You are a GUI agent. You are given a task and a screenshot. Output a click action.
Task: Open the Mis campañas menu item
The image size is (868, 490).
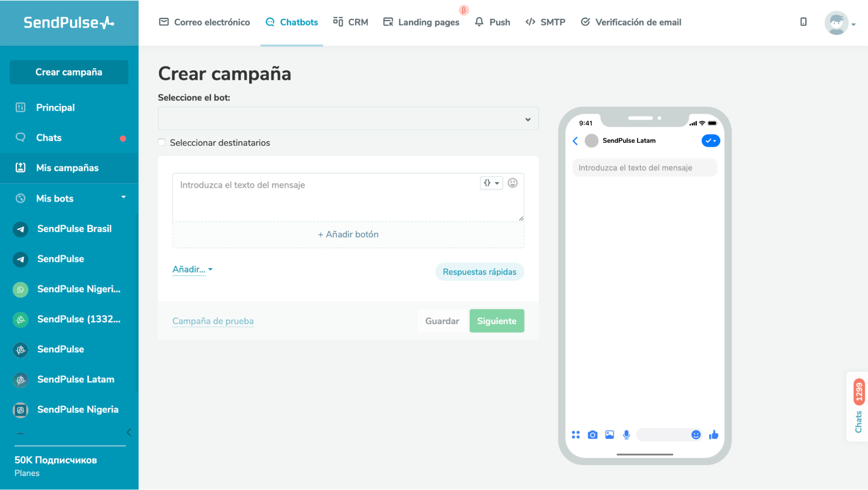coord(69,168)
